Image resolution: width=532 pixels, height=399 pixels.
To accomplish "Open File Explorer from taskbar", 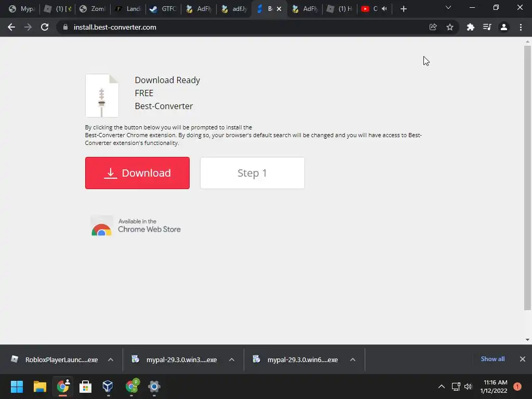I will tap(39, 387).
